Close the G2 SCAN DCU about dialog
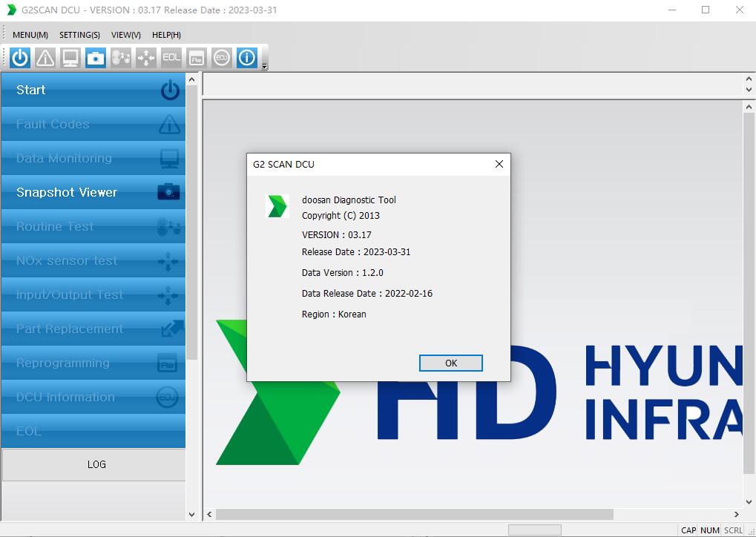 pos(499,164)
